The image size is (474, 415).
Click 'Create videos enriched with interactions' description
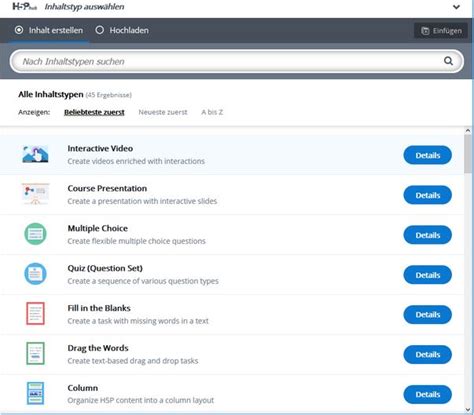click(x=136, y=161)
